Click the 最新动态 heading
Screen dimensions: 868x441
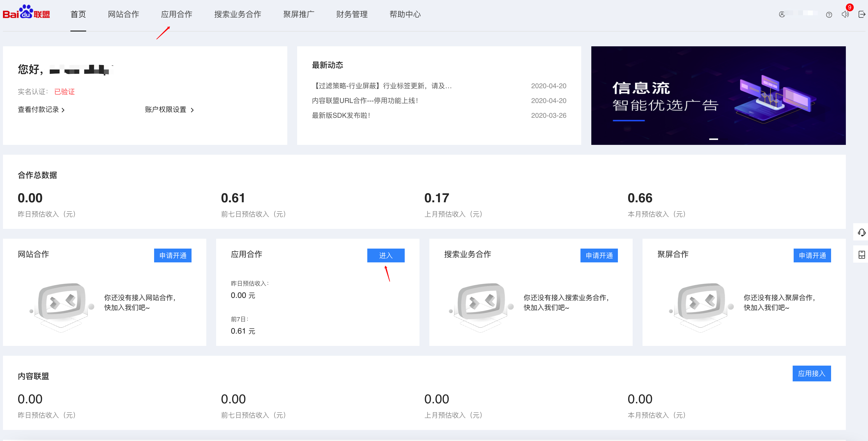coord(327,65)
